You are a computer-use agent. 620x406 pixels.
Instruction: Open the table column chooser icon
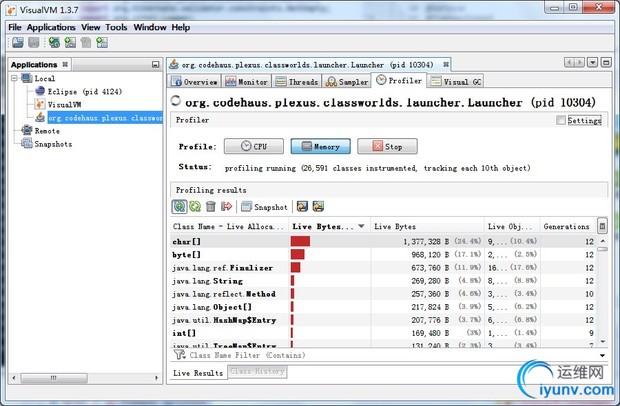[x=602, y=226]
